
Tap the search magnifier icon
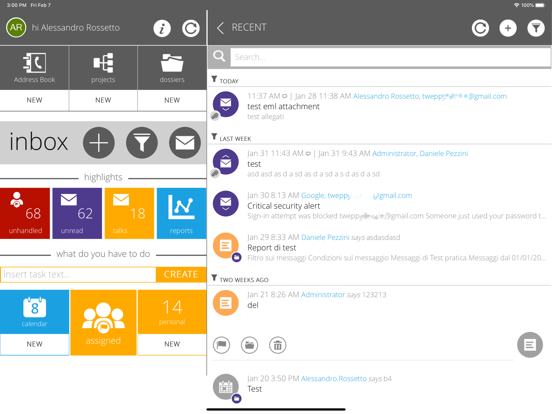pyautogui.click(x=219, y=56)
